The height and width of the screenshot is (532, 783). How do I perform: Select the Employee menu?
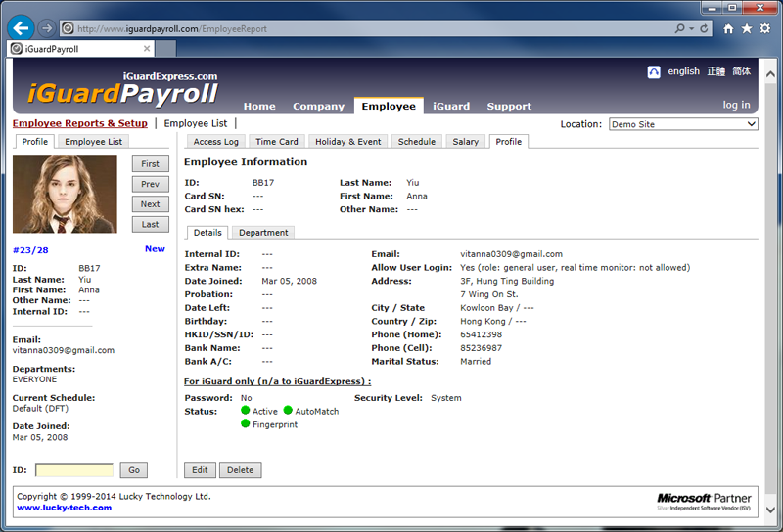tap(389, 106)
